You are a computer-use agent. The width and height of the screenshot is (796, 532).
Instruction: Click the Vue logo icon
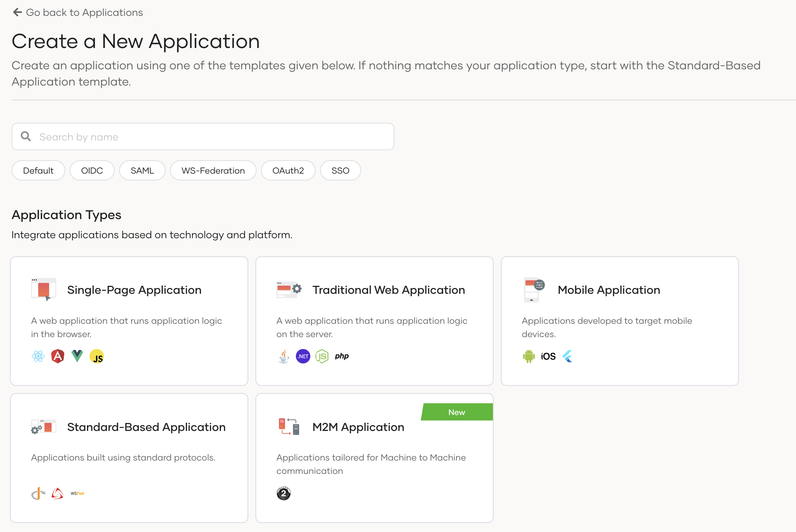[77, 356]
